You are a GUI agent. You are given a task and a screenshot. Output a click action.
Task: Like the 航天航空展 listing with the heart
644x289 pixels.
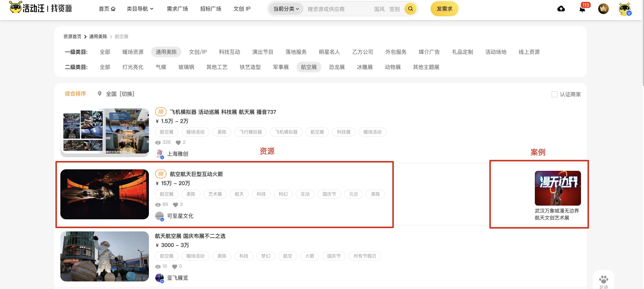pos(174,267)
